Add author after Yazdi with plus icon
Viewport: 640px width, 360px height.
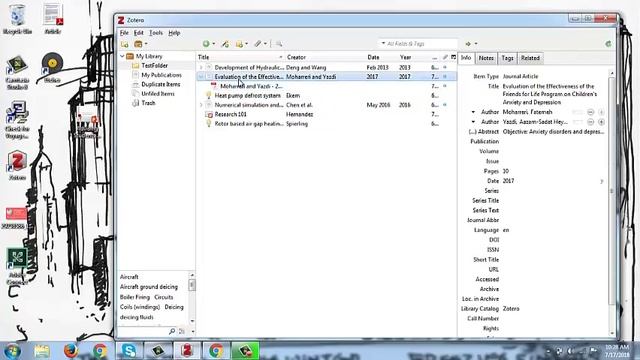coord(601,122)
